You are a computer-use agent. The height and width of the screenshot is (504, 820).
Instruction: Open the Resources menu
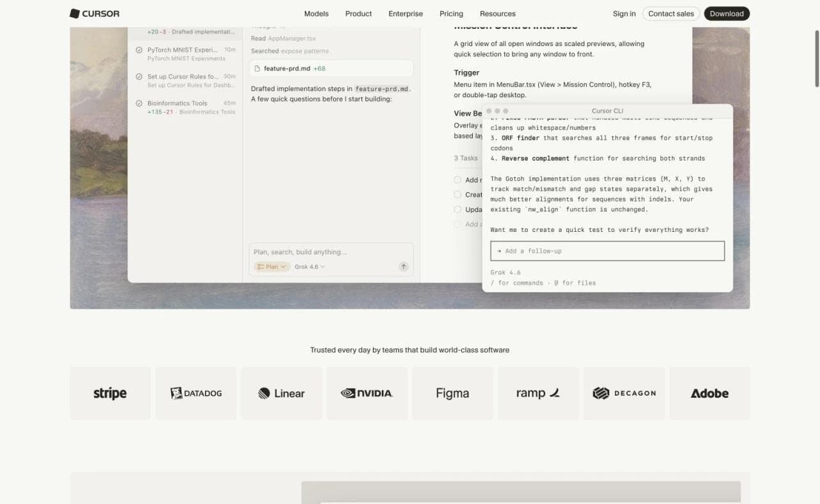tap(498, 13)
